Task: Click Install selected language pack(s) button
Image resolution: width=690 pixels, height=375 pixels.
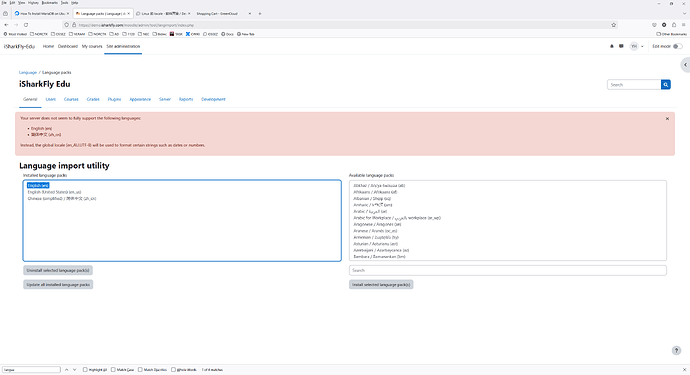Action: (x=381, y=285)
